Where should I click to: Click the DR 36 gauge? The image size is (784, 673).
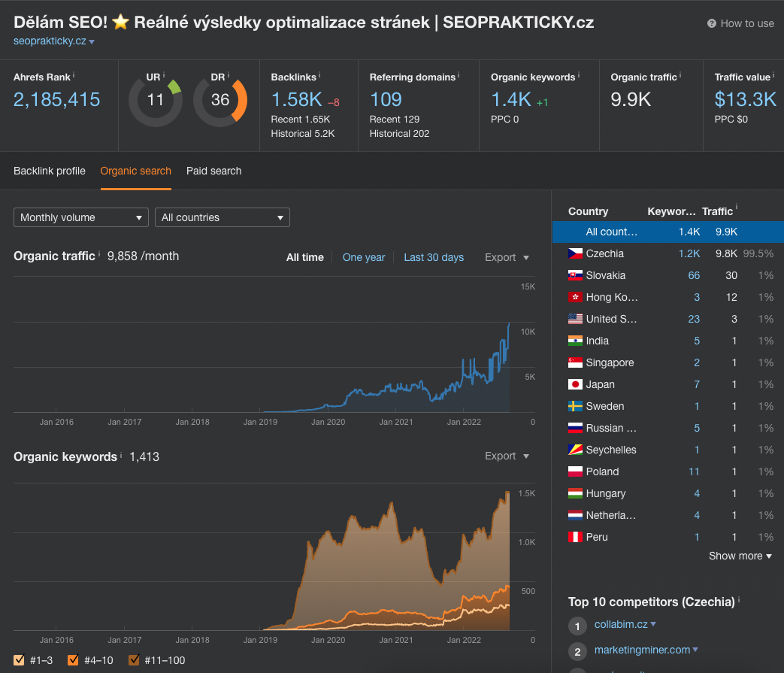pyautogui.click(x=220, y=100)
